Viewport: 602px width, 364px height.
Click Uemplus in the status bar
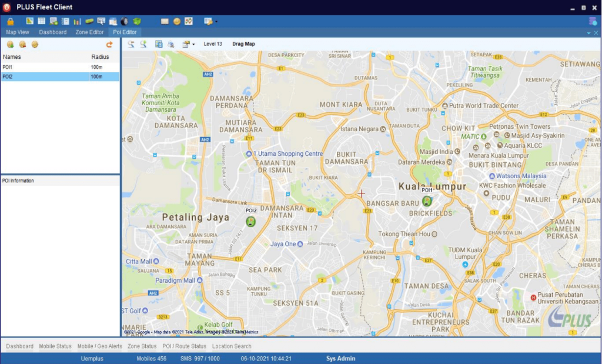pyautogui.click(x=92, y=359)
